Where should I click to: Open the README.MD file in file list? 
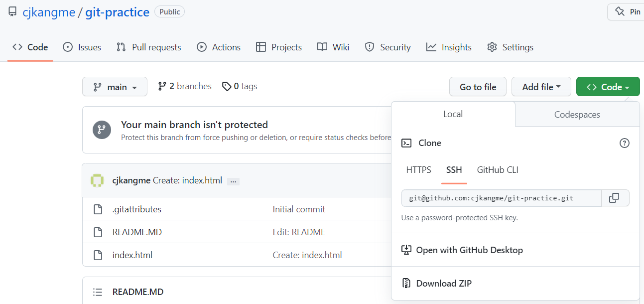tap(137, 232)
